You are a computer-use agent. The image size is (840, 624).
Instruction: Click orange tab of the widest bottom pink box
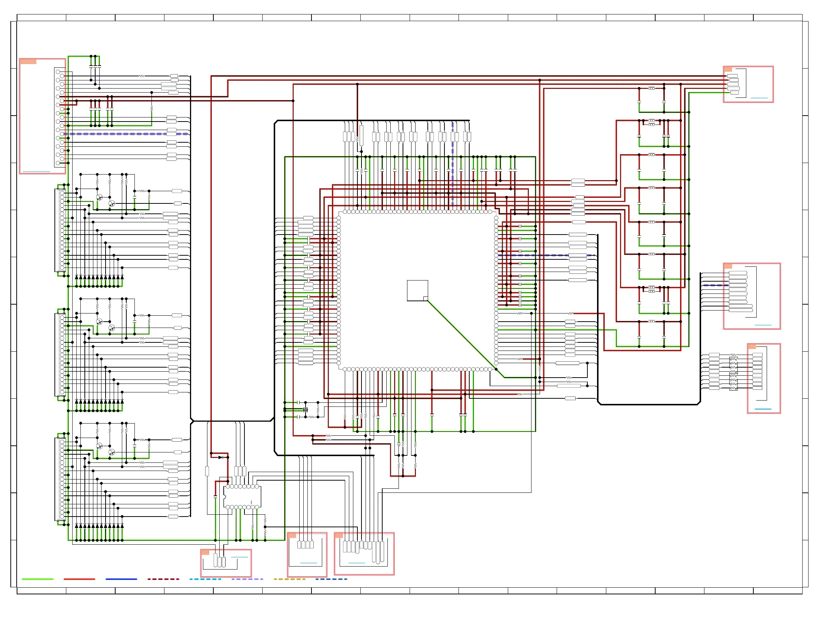pyautogui.click(x=339, y=535)
